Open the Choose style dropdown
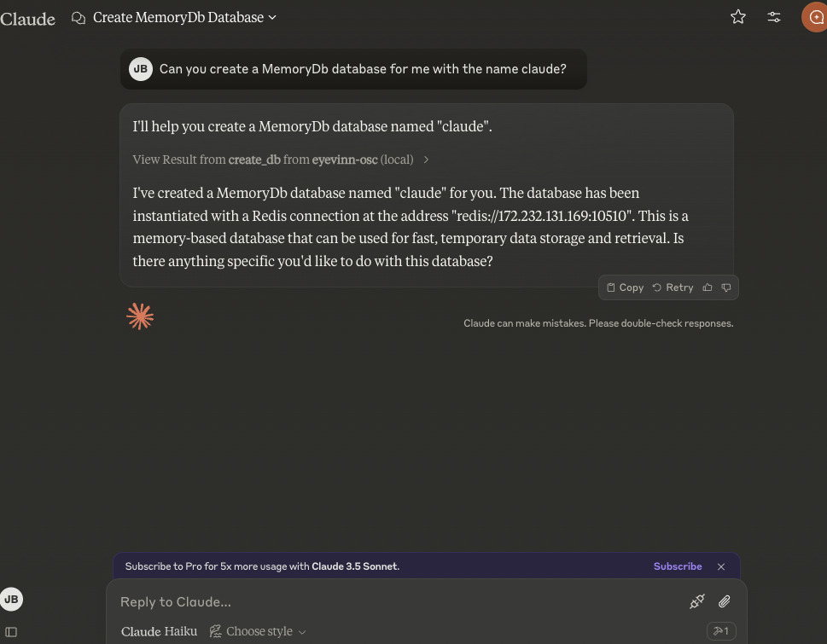The width and height of the screenshot is (827, 644). pyautogui.click(x=259, y=631)
